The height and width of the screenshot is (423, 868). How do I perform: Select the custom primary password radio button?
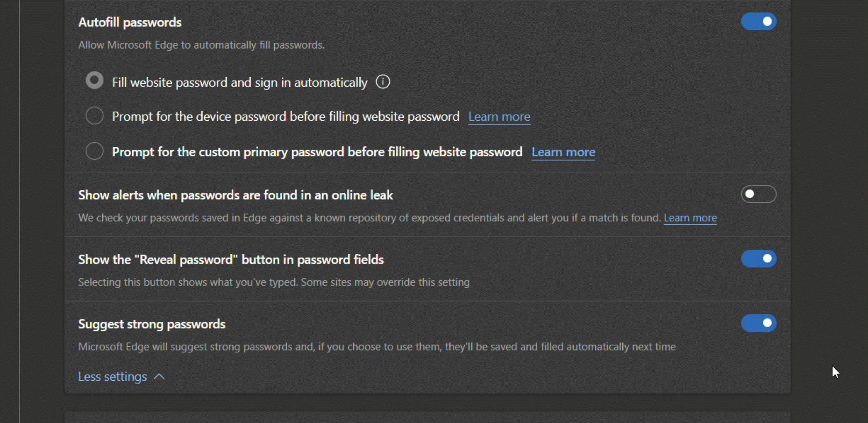click(94, 151)
